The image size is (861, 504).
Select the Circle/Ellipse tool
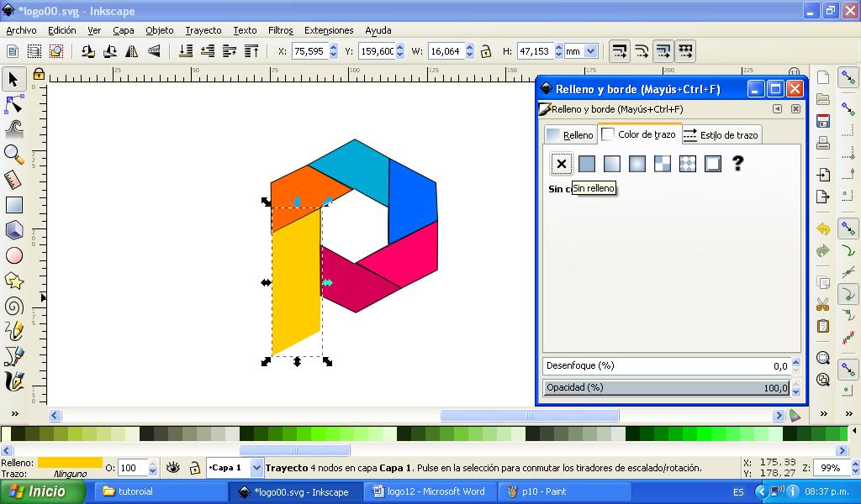coord(13,255)
